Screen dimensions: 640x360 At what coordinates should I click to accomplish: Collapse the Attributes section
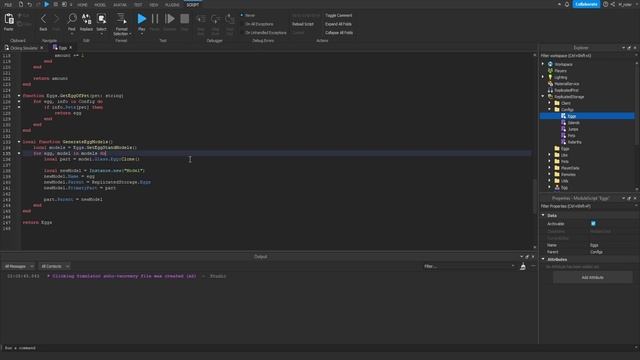(x=543, y=259)
